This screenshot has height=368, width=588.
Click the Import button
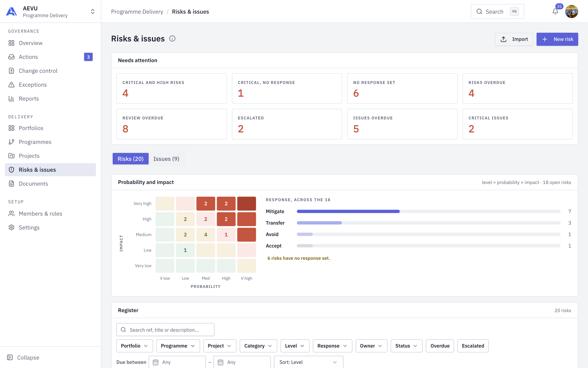(514, 39)
